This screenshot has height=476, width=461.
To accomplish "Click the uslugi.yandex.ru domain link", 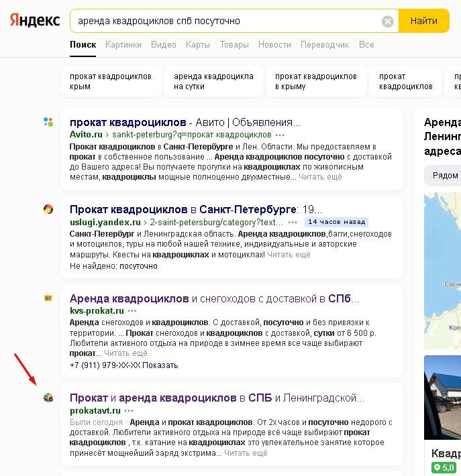I will click(x=105, y=222).
